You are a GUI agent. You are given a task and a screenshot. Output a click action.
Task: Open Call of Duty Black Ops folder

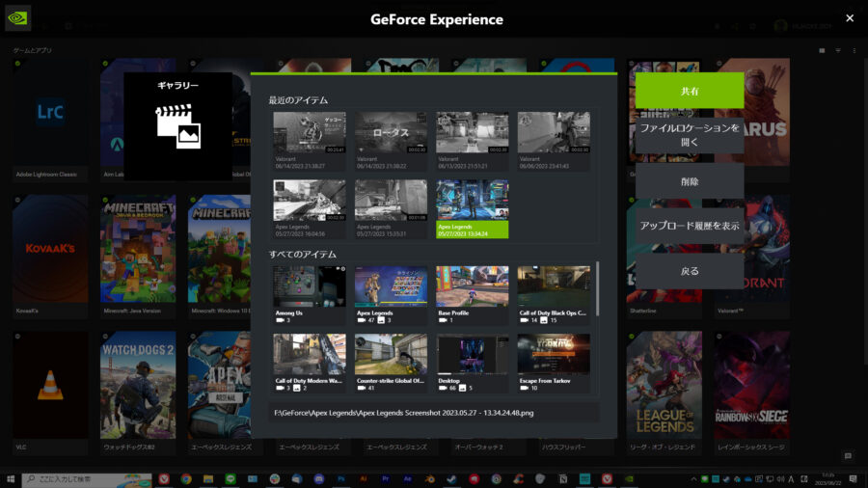553,295
